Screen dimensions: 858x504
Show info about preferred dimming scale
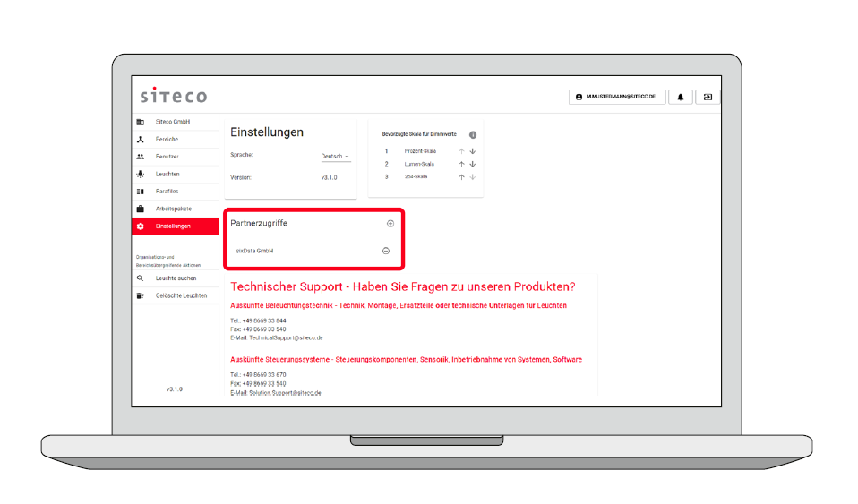click(472, 134)
